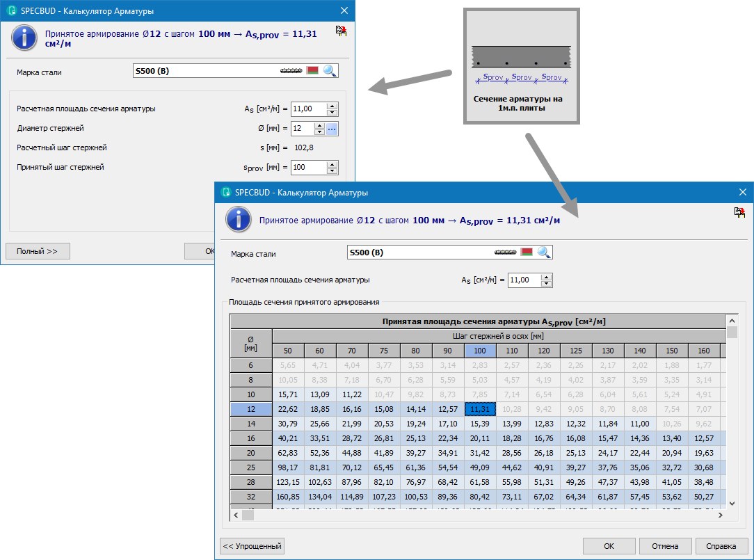Click the magnifier icon in the smaller dialog's steel grade field
This screenshot has width=754, height=560.
pos(330,70)
